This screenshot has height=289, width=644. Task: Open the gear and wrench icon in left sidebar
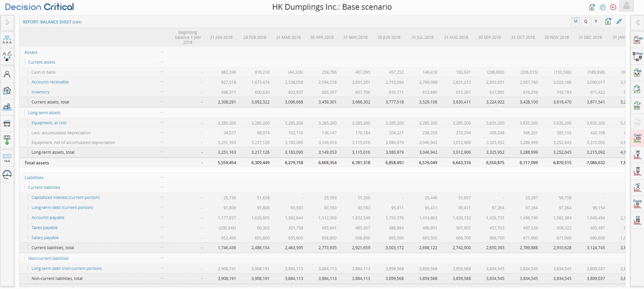point(7,91)
